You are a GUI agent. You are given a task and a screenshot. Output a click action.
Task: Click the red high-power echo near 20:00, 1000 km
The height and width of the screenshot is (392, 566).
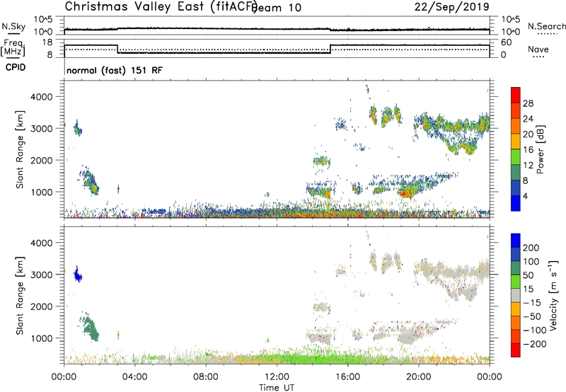coord(406,194)
